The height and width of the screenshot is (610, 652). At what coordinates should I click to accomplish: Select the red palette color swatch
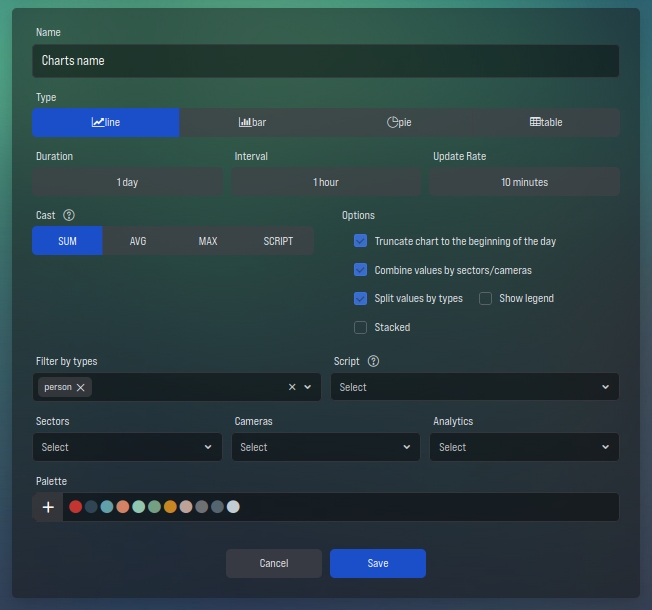click(76, 507)
